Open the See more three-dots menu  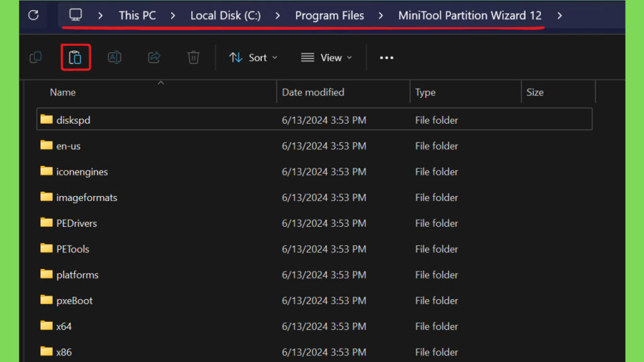click(x=387, y=58)
